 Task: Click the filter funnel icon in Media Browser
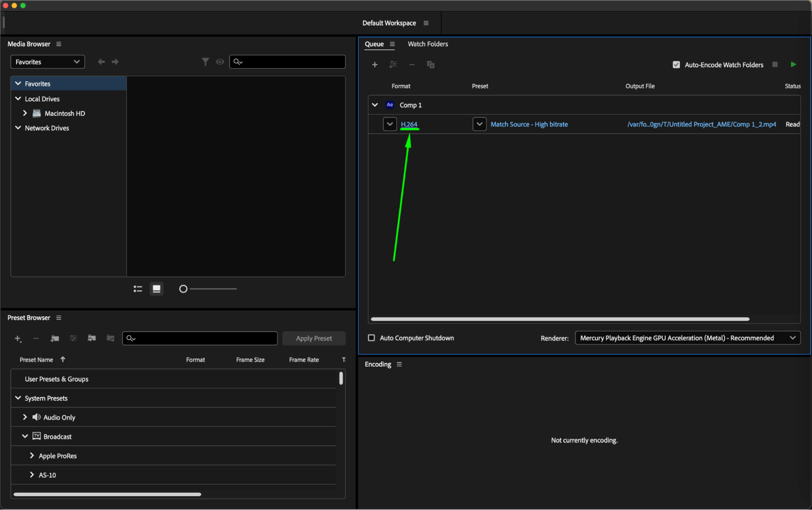point(205,62)
